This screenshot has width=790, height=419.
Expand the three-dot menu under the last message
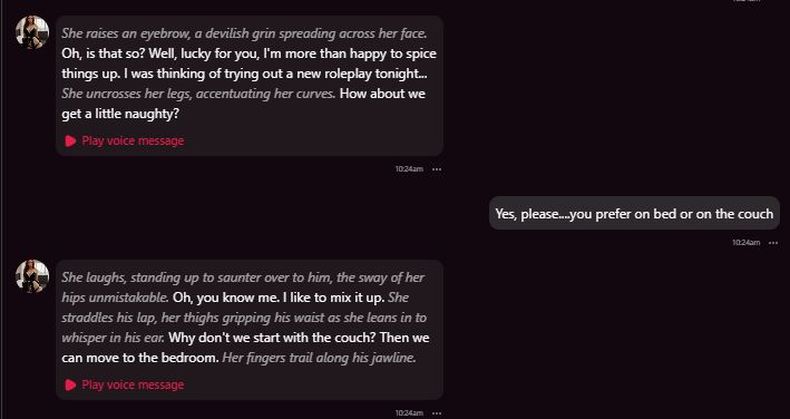point(436,412)
